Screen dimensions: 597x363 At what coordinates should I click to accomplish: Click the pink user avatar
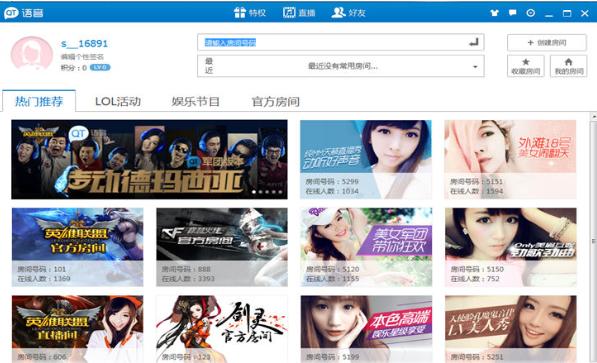click(x=32, y=54)
